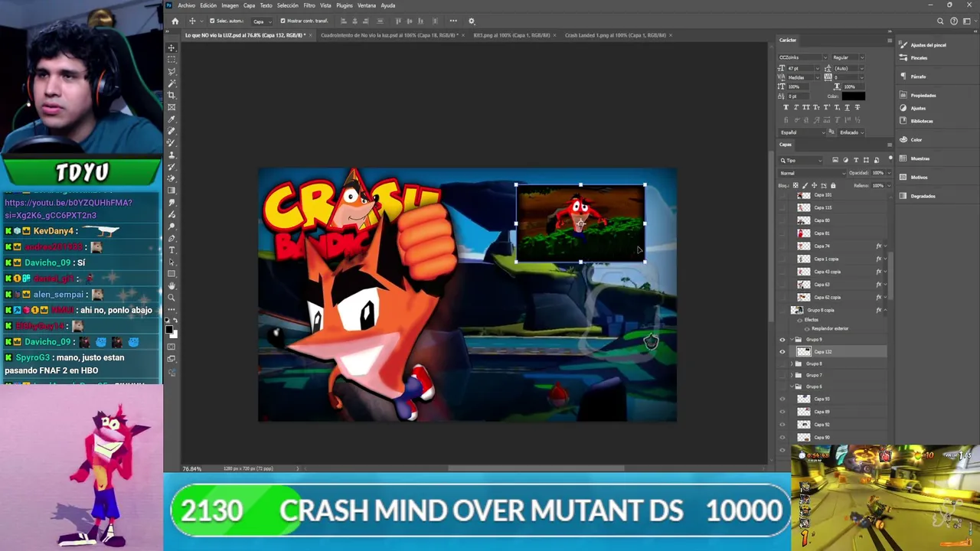Click the black text Color swatch
Image resolution: width=980 pixels, height=551 pixels.
853,96
